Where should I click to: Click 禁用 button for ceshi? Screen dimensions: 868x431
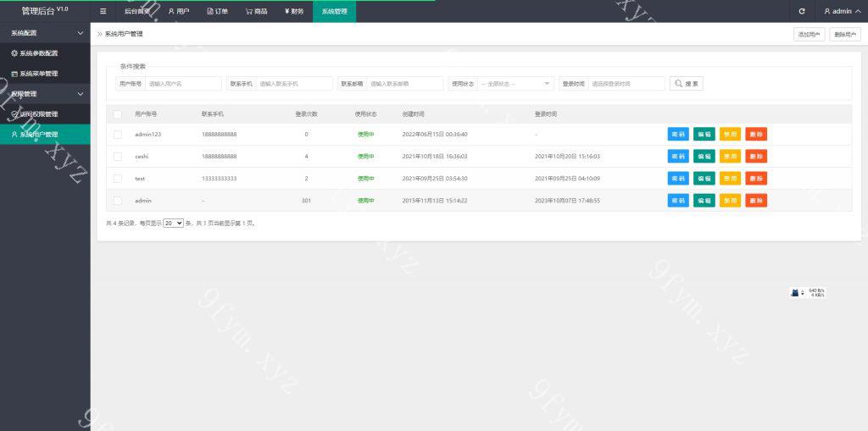730,156
